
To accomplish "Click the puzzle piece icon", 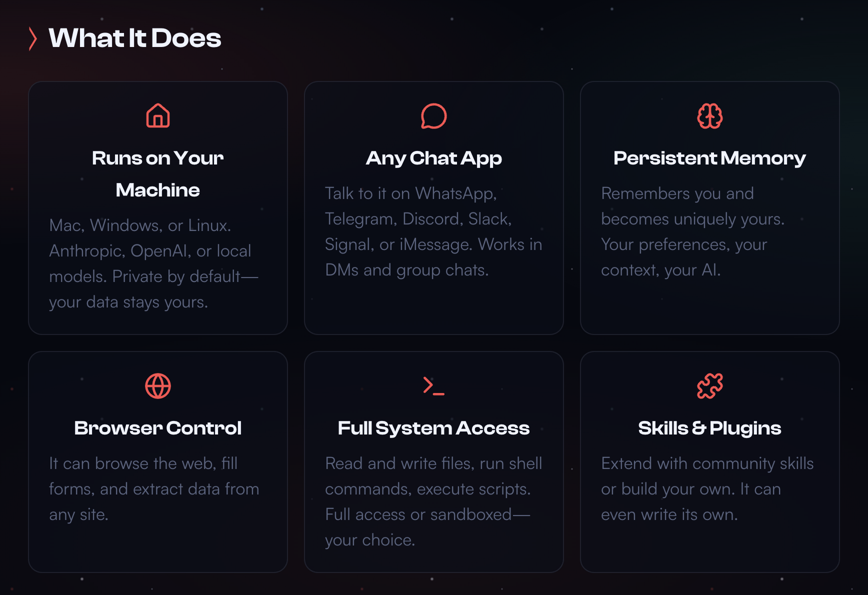I will click(709, 386).
